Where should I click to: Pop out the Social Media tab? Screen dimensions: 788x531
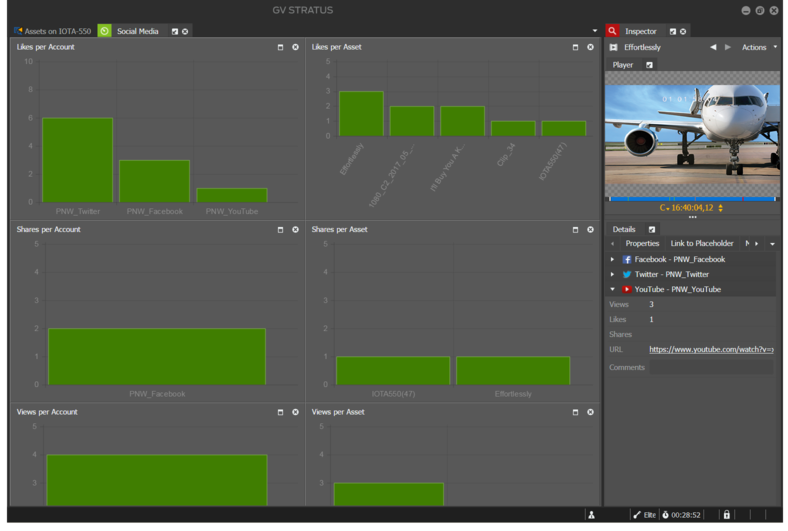tap(175, 32)
